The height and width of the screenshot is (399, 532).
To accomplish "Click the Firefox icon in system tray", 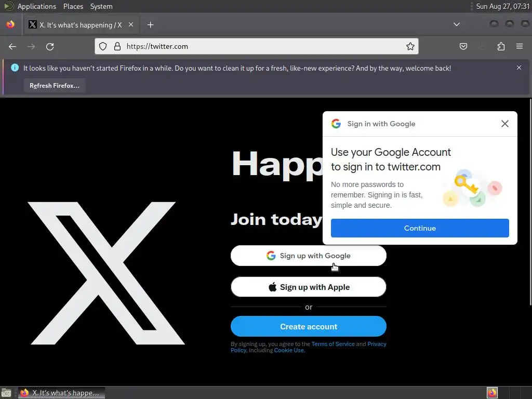I will click(492, 393).
